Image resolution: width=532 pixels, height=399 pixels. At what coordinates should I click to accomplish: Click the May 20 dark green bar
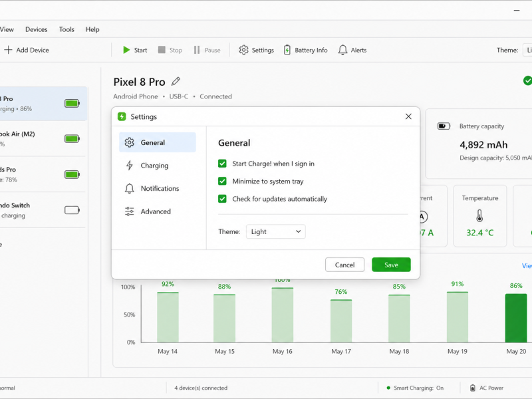[516, 319]
